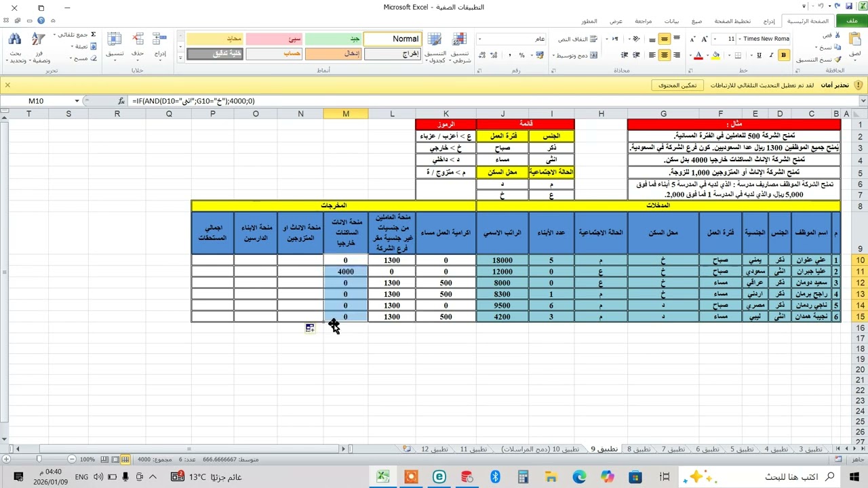868x488 pixels.
Task: Click Wrap Text (التفاف النص)
Action: click(578, 39)
